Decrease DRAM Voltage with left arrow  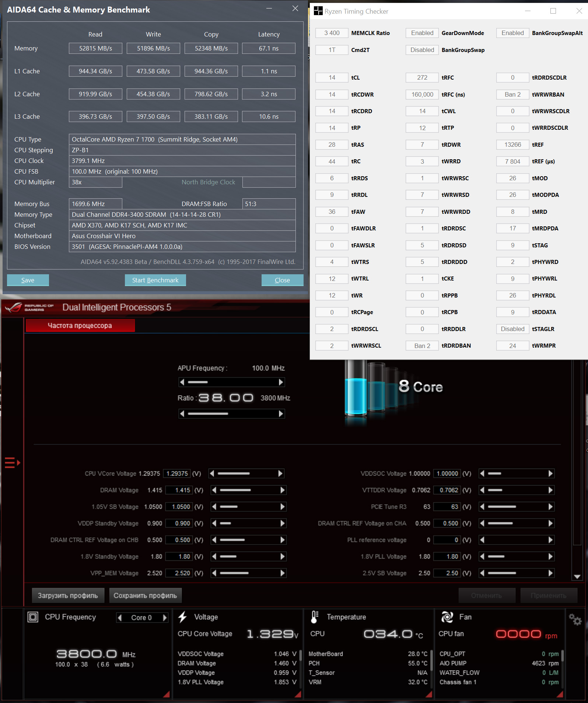(214, 490)
